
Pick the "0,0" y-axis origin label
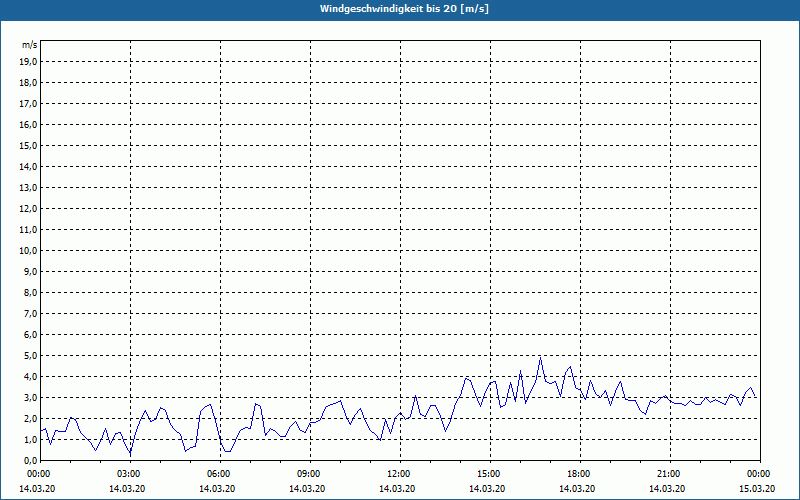point(30,460)
